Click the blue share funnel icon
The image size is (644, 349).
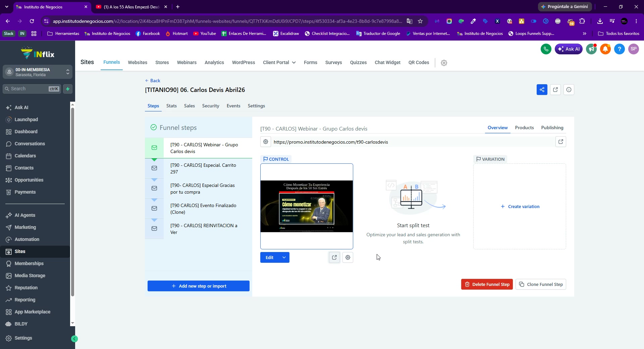click(x=542, y=90)
